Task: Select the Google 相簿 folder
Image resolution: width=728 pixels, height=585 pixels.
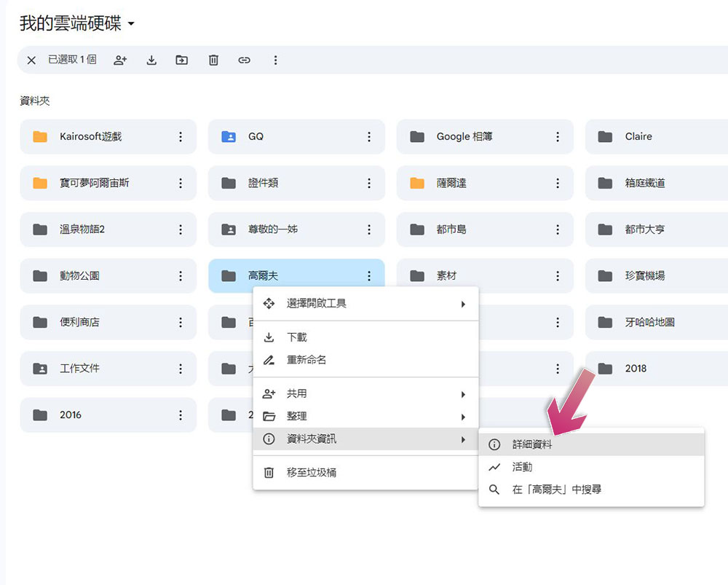Action: click(x=485, y=137)
